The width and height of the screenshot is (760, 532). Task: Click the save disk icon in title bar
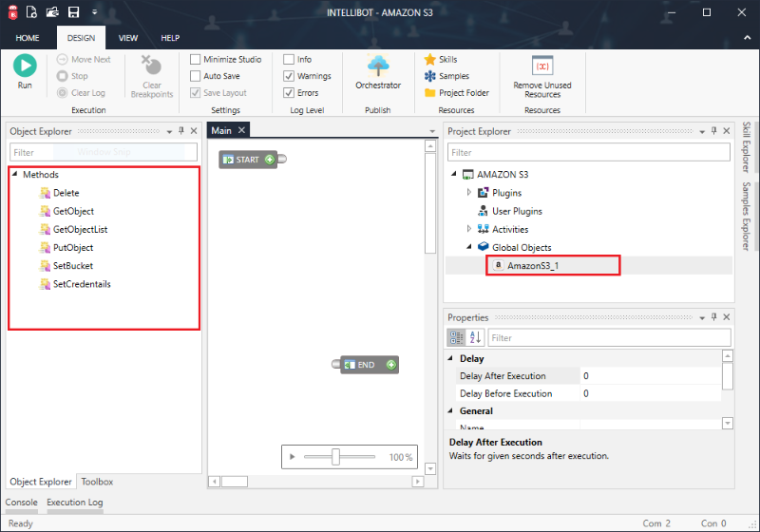click(74, 12)
